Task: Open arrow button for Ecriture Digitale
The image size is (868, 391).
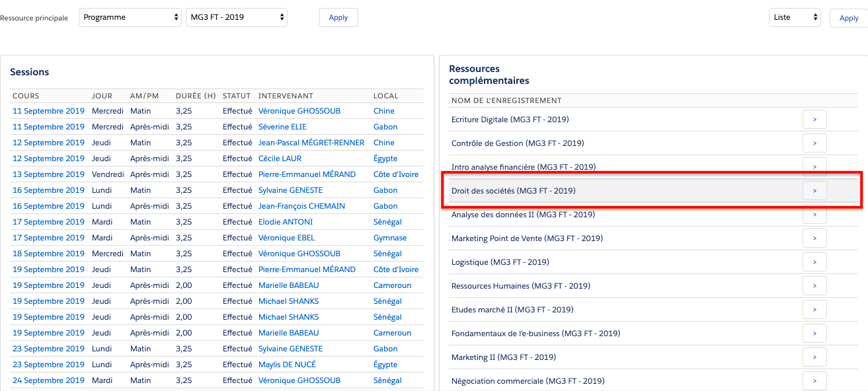Action: click(x=814, y=120)
